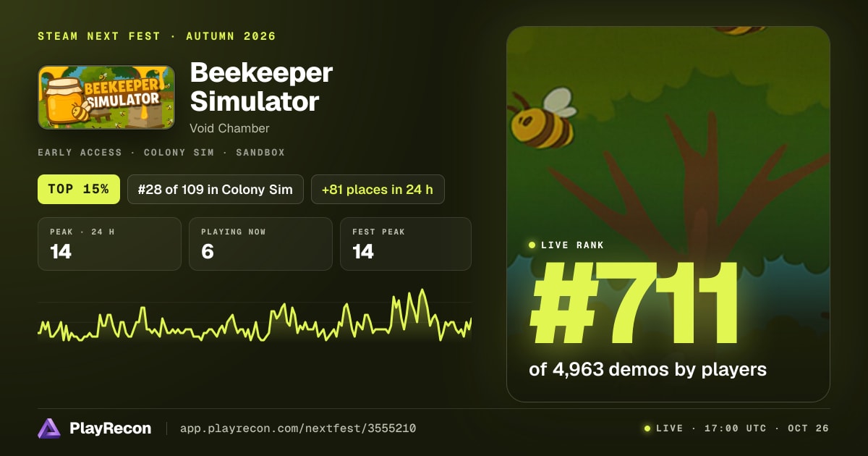
Task: Select the FEST PEAK stat card
Action: pos(406,244)
